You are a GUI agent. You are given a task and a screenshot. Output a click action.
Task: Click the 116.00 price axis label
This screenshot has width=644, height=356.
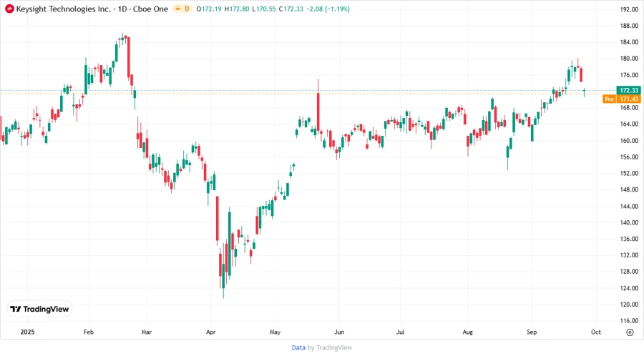click(629, 321)
